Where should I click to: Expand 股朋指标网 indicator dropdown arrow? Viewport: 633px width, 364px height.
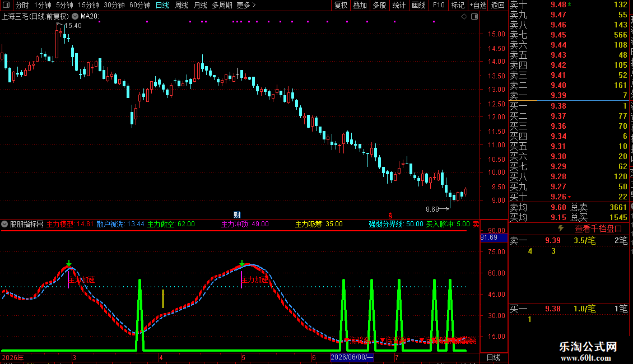tap(4, 224)
